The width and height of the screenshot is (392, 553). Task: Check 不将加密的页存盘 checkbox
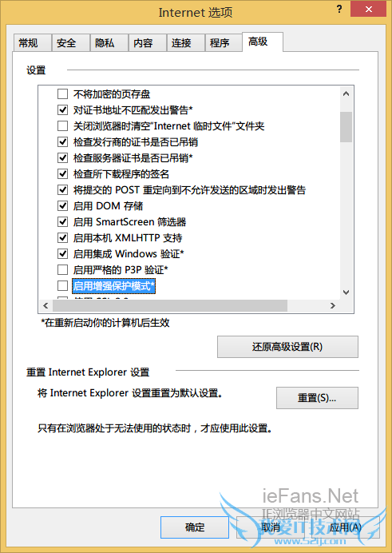(63, 93)
